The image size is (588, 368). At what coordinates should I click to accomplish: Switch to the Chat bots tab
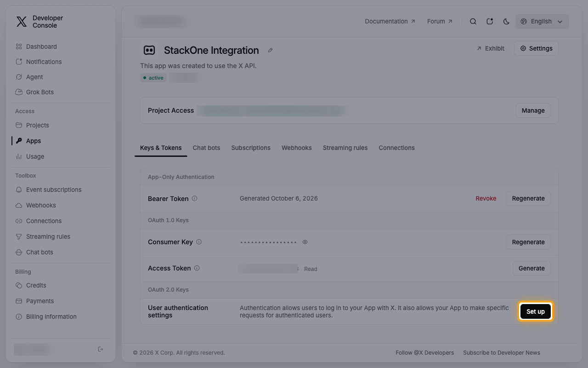[x=206, y=148]
